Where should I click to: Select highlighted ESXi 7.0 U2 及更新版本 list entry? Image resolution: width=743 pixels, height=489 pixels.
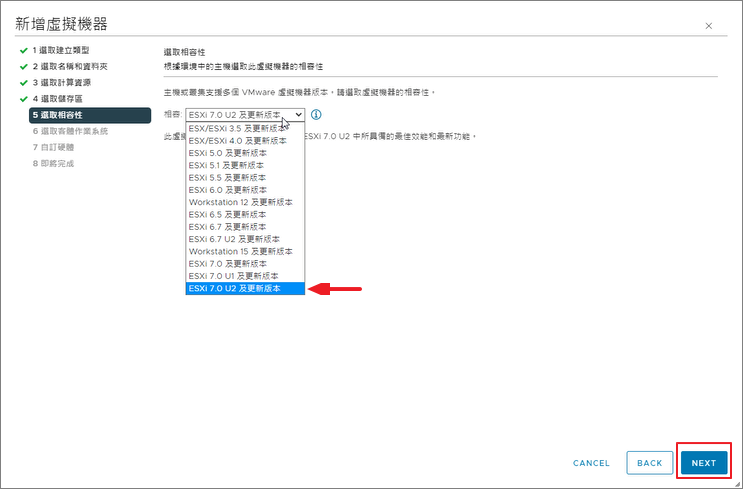tap(245, 289)
